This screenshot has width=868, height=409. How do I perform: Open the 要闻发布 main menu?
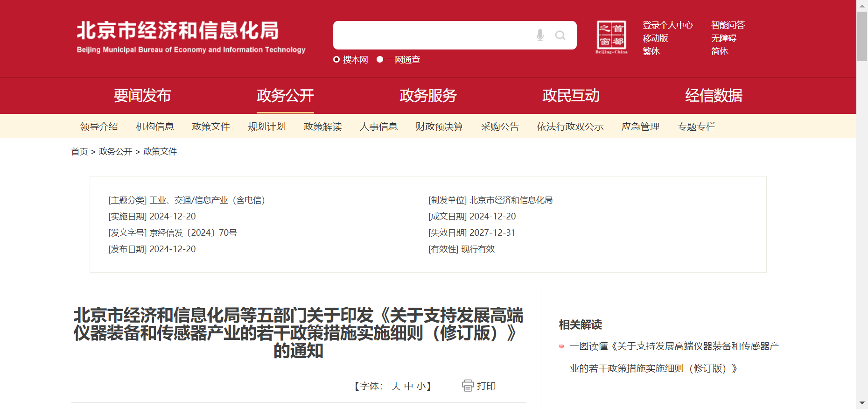pyautogui.click(x=142, y=96)
